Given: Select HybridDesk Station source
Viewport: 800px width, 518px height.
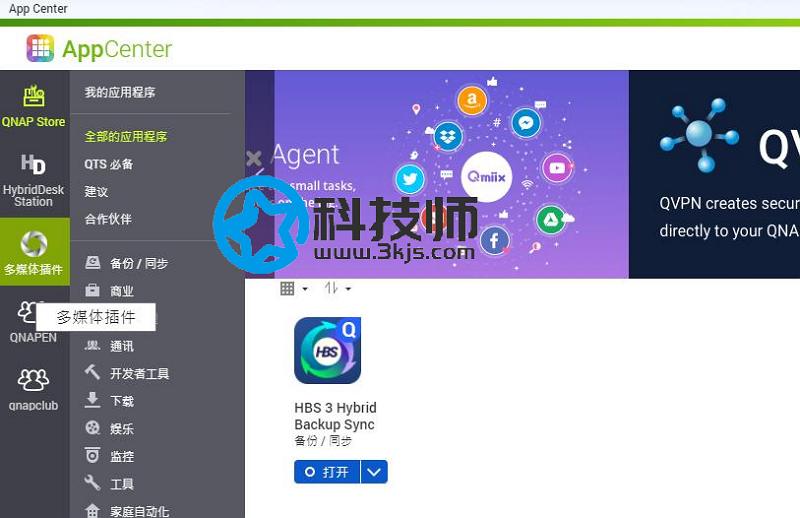Looking at the screenshot, I should tap(34, 180).
